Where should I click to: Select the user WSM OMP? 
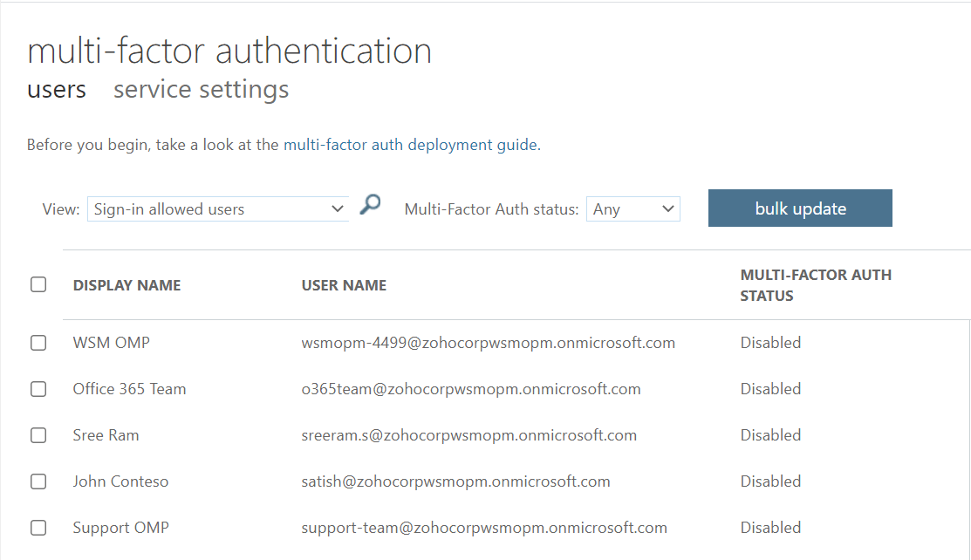click(x=111, y=343)
